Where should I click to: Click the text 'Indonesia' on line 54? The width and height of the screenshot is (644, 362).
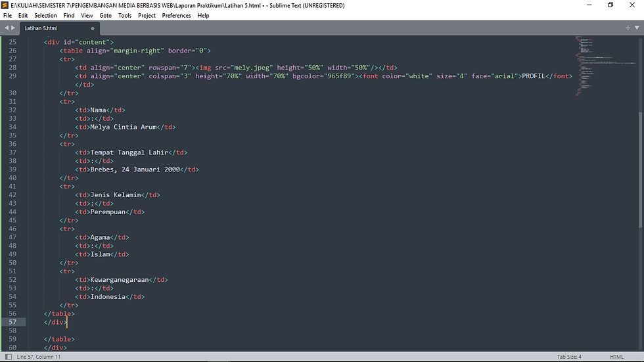click(108, 297)
